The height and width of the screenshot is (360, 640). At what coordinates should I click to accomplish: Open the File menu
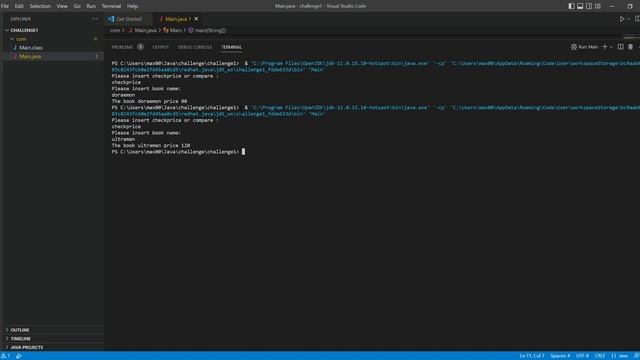[x=5, y=6]
